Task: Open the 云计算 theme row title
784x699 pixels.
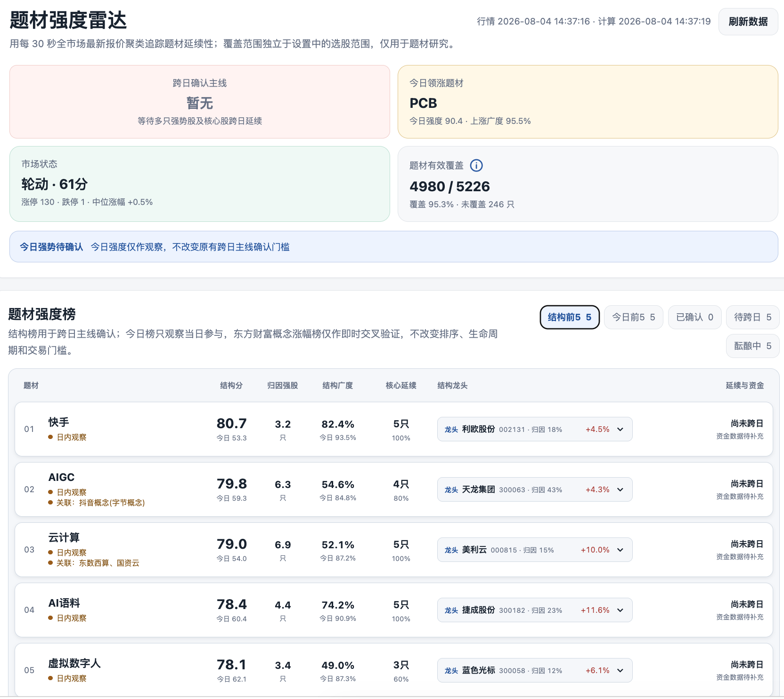Action: [64, 537]
